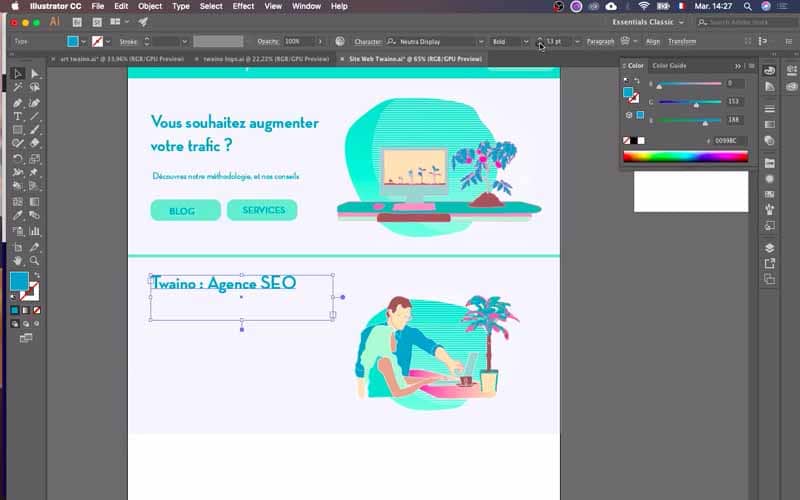Open the Artboards panel icon in dock
800x500 pixels.
(x=769, y=279)
